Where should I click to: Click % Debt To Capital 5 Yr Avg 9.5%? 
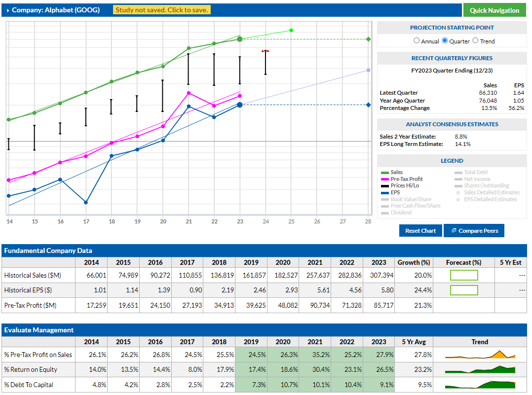click(425, 385)
